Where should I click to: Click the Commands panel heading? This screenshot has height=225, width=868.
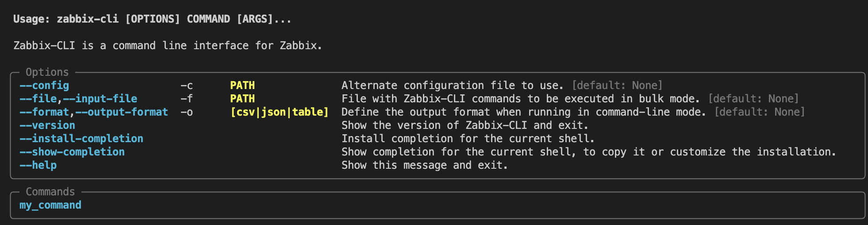click(50, 192)
